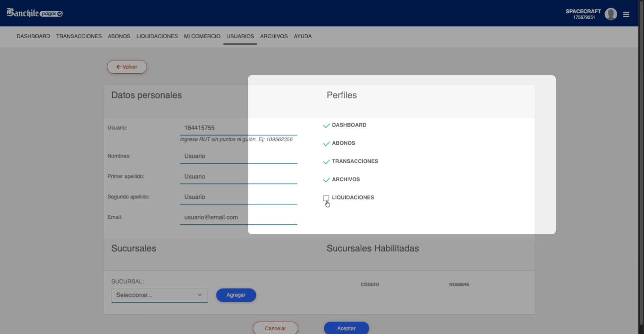The height and width of the screenshot is (334, 644).
Task: Open the LIQUIDACIONES navigation item
Action: pos(157,36)
